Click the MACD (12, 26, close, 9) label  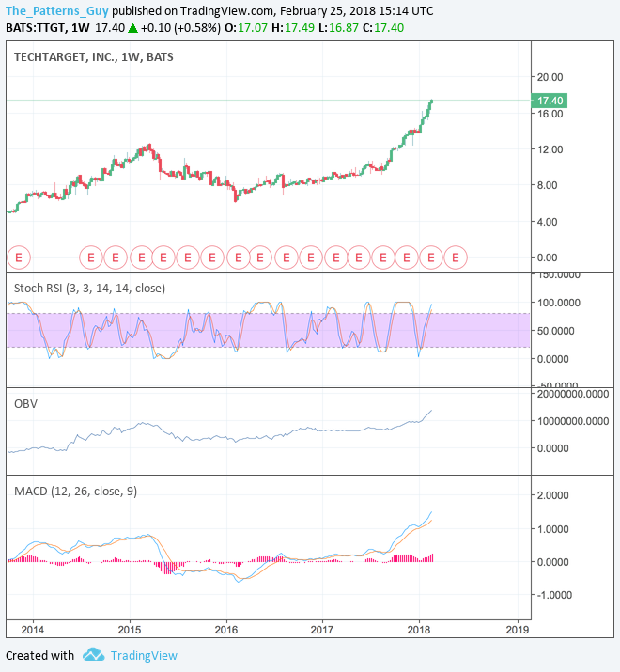(x=76, y=492)
